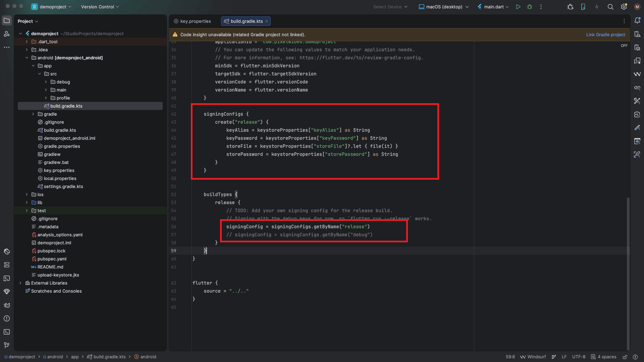
Task: Run the app with the green play icon
Action: click(x=518, y=7)
